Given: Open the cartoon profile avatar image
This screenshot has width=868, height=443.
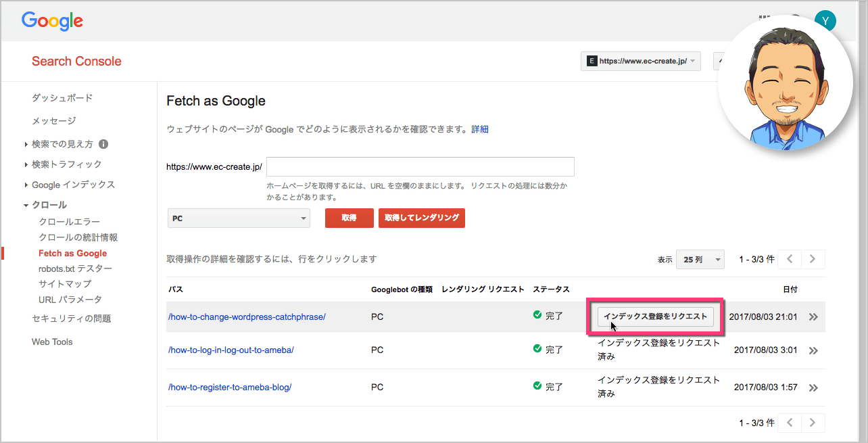Looking at the screenshot, I should click(x=785, y=82).
